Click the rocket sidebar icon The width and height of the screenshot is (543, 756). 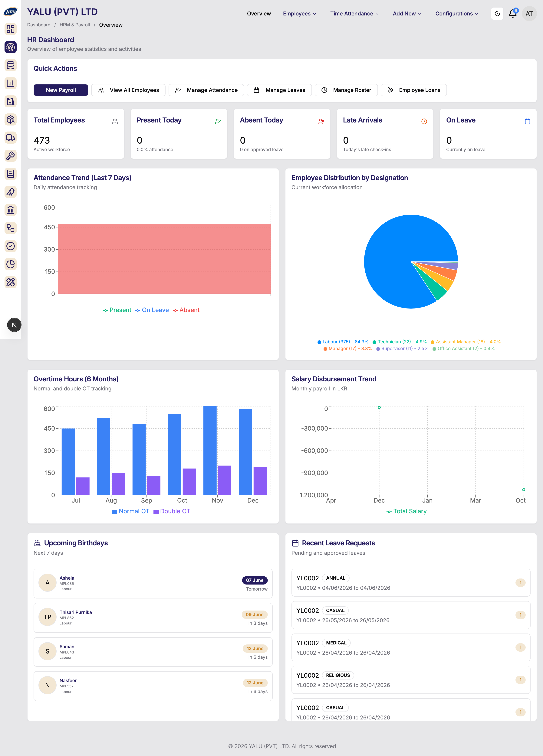tap(10, 192)
